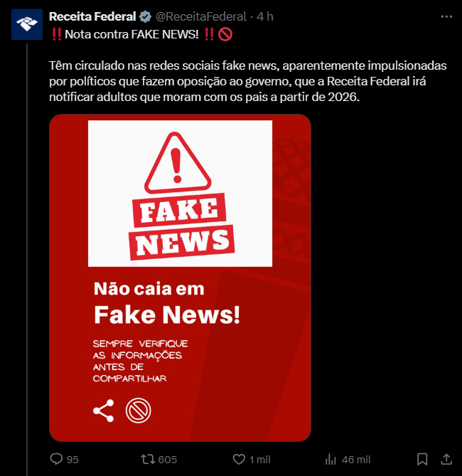Image resolution: width=462 pixels, height=476 pixels.
Task: Click the verified badge icon
Action: (x=145, y=16)
